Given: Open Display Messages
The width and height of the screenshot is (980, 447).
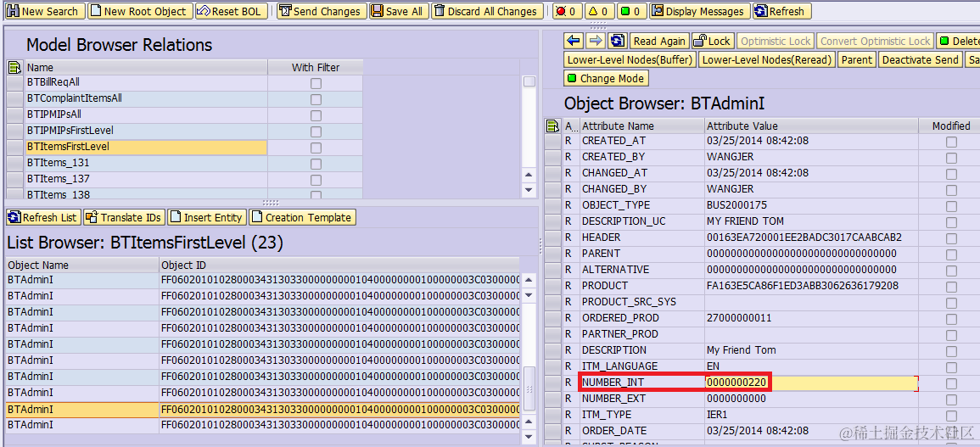Looking at the screenshot, I should point(699,11).
